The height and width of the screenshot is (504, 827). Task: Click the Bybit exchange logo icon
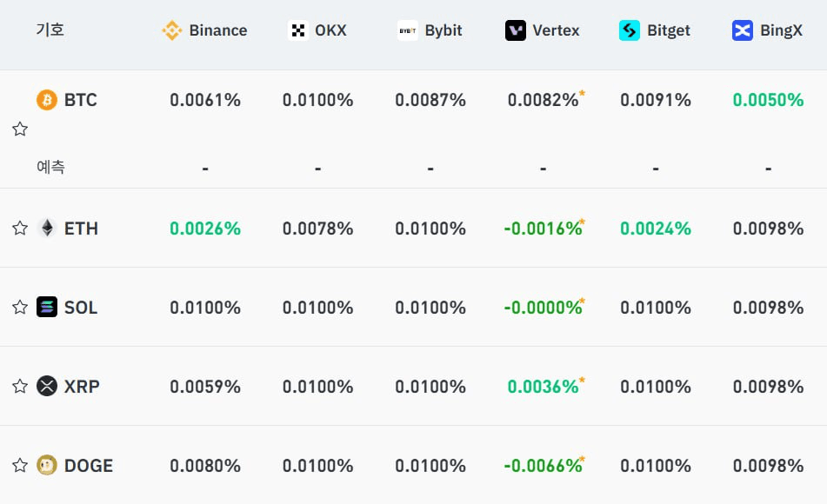click(408, 30)
